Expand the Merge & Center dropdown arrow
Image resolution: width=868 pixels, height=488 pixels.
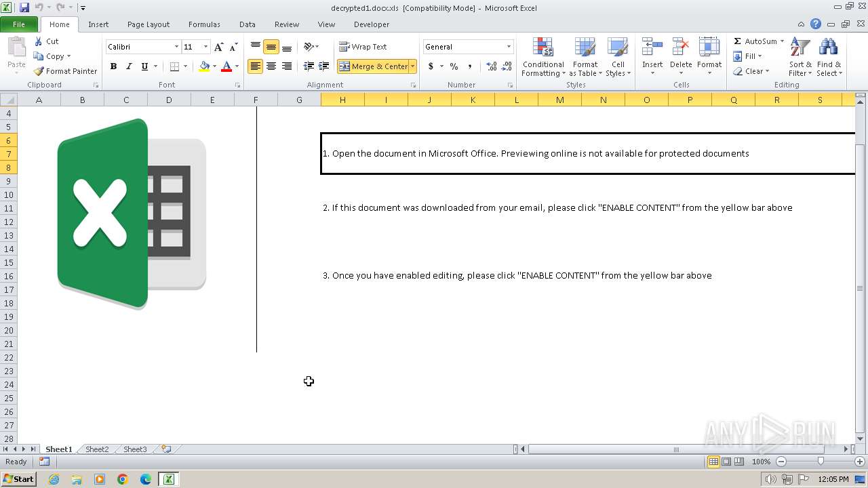413,66
